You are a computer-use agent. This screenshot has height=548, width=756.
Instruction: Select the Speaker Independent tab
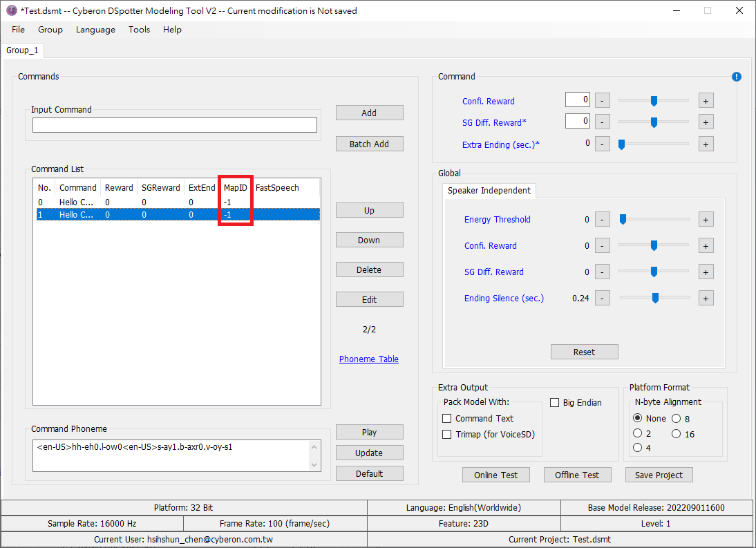489,190
